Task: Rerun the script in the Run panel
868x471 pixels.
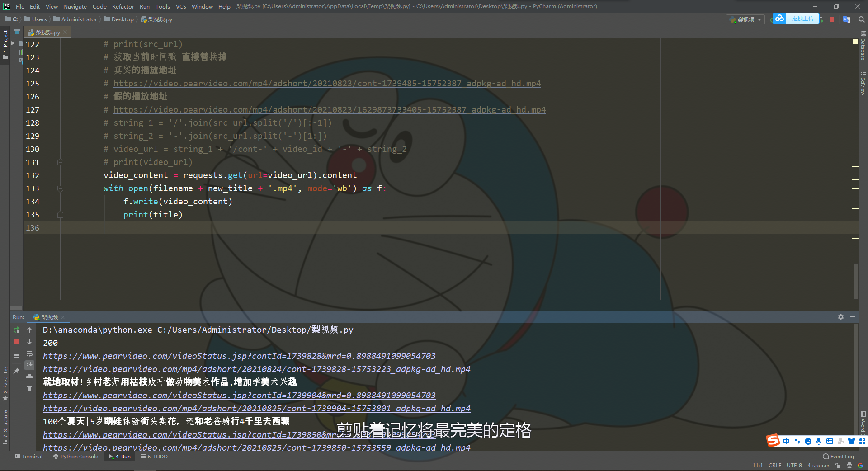Action: pyautogui.click(x=16, y=330)
